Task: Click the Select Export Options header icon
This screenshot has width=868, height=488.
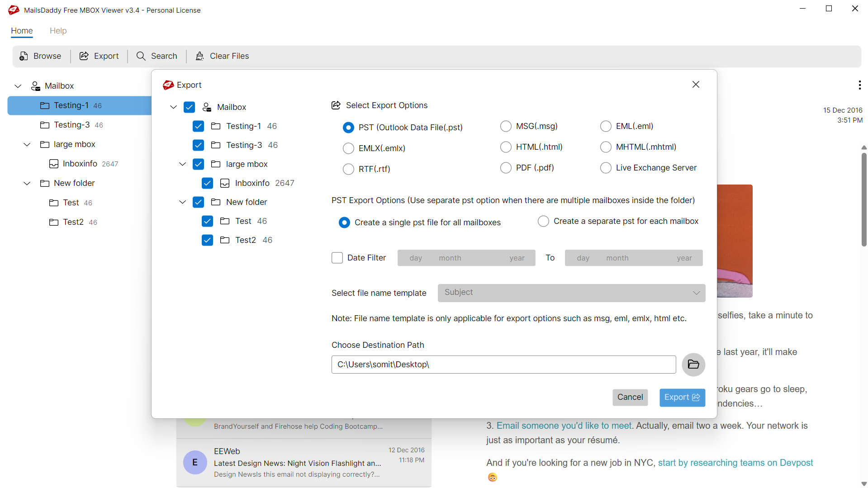Action: [x=336, y=105]
